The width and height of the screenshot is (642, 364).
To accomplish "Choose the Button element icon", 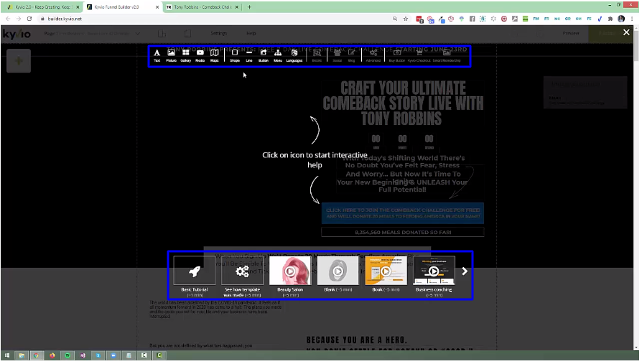I will tap(264, 55).
